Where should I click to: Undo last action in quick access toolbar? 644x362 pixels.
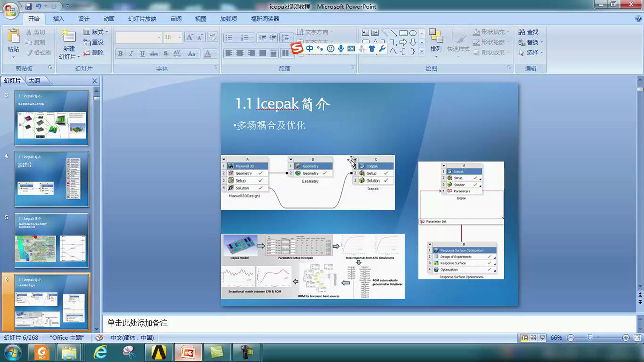(38, 6)
